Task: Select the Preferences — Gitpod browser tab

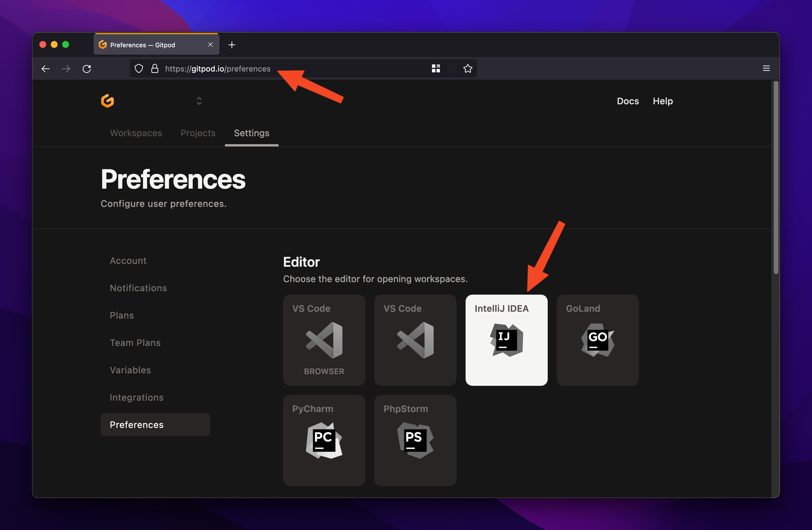Action: pos(157,44)
